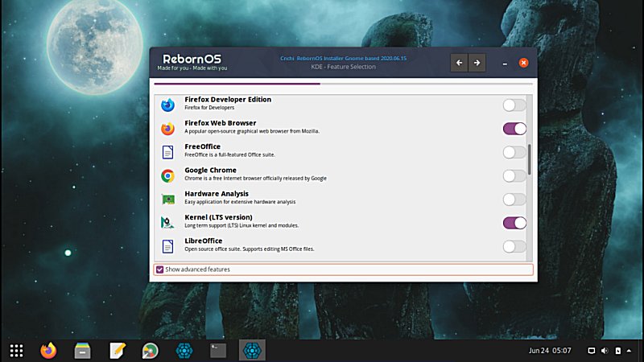Click the feature list vertical scrollbar
The width and height of the screenshot is (644, 362).
529,158
